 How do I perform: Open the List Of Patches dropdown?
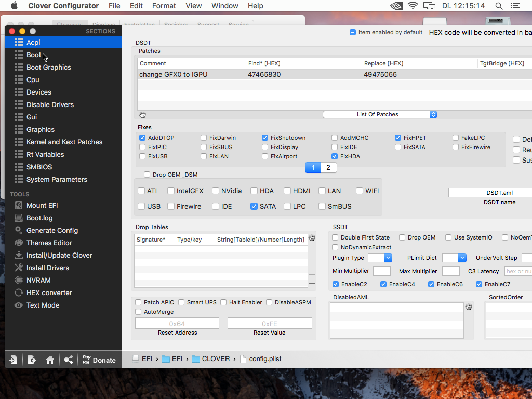click(x=380, y=114)
